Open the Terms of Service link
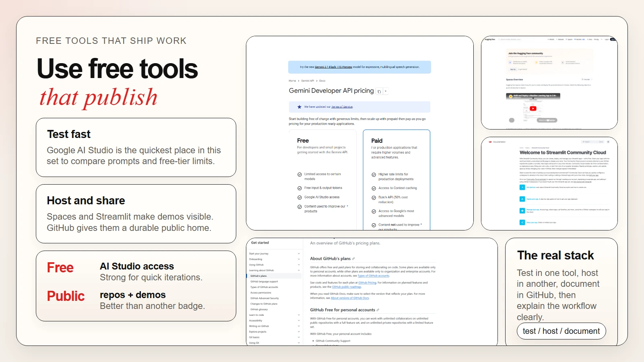The image size is (644, 362). click(342, 107)
